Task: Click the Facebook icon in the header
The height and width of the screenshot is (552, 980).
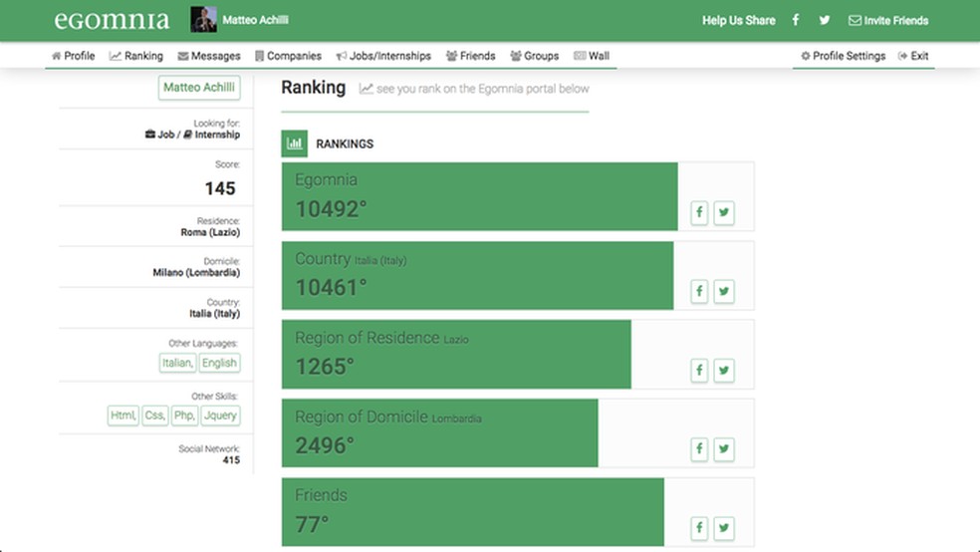Action: (x=796, y=20)
